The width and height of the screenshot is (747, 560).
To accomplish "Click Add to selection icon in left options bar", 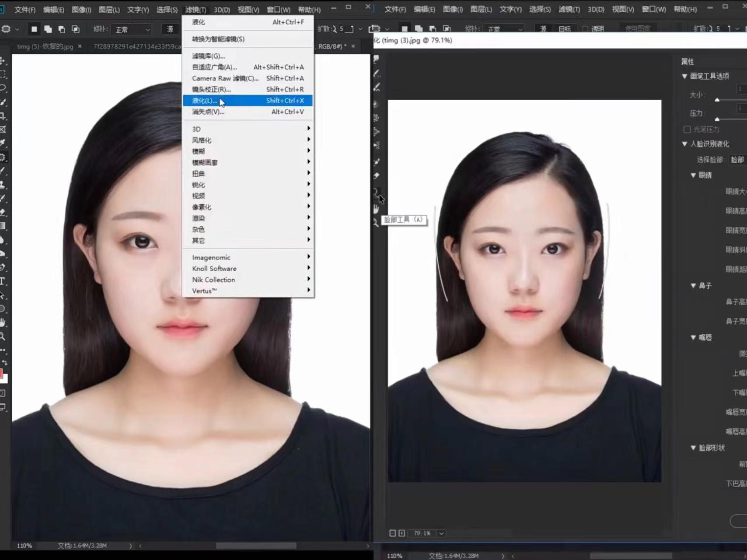I will [48, 29].
